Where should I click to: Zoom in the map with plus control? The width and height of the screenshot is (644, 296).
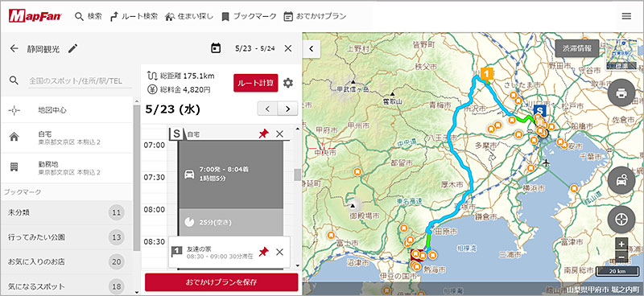(x=621, y=244)
